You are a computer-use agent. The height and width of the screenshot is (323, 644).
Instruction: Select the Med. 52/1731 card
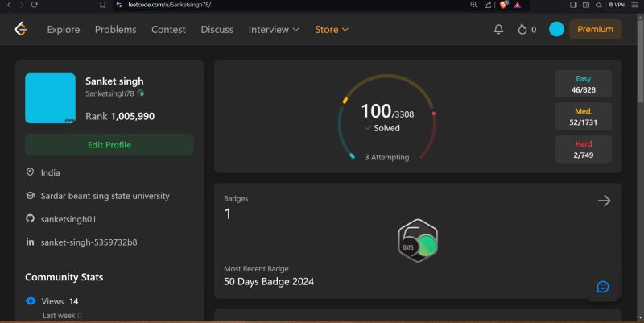[x=583, y=116]
